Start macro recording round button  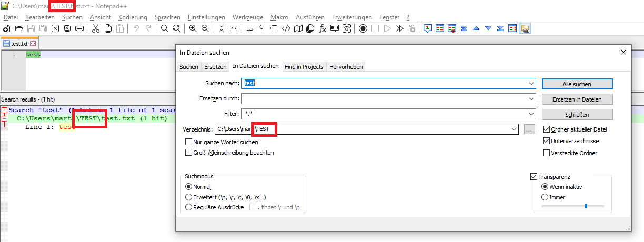[363, 28]
